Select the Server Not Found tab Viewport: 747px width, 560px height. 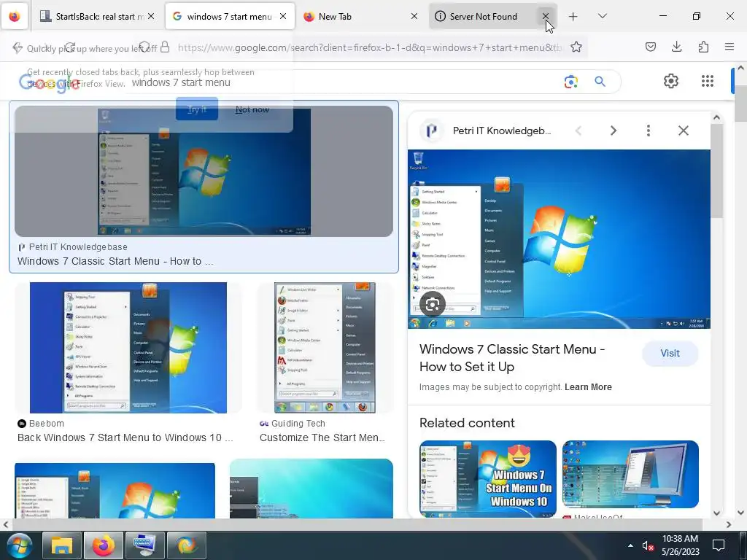coord(493,16)
